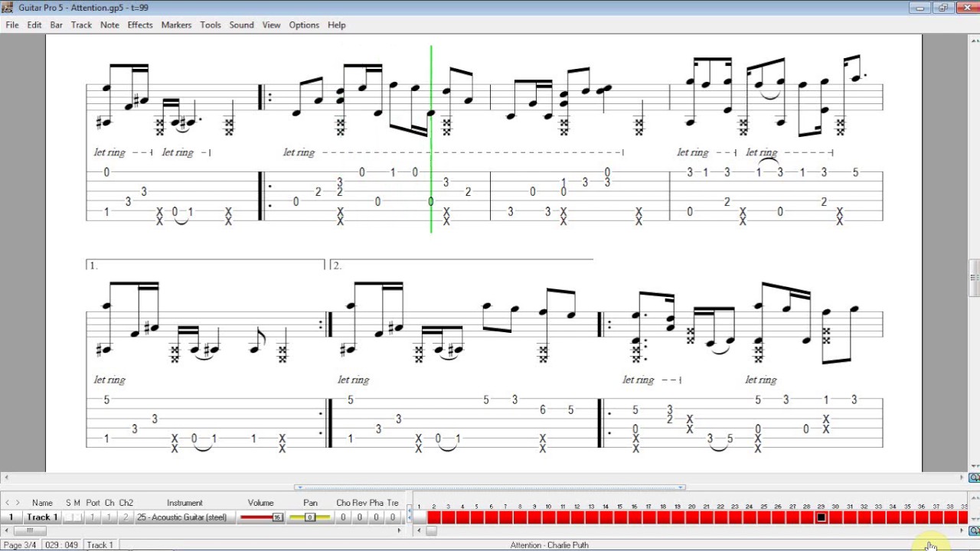Select track number 1 row header

tap(11, 517)
